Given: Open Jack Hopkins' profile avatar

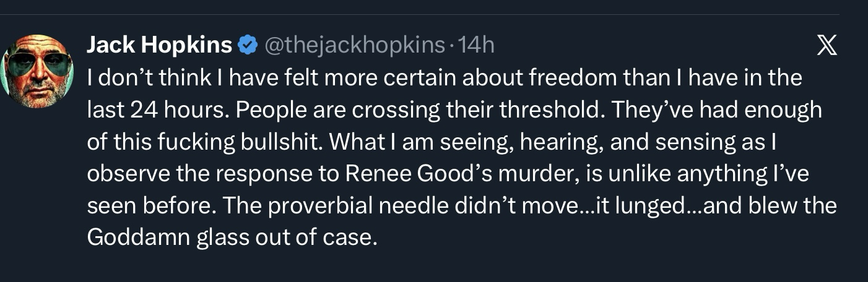Looking at the screenshot, I should coord(38,71).
